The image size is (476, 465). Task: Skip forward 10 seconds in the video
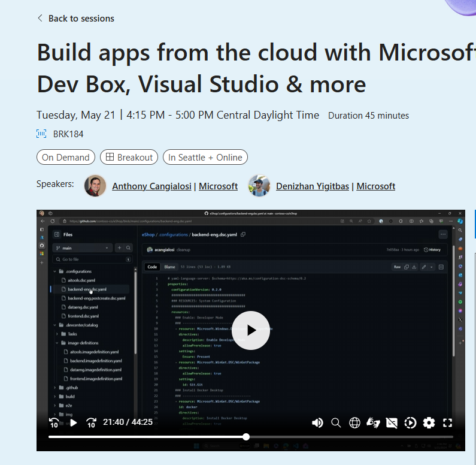click(x=92, y=422)
